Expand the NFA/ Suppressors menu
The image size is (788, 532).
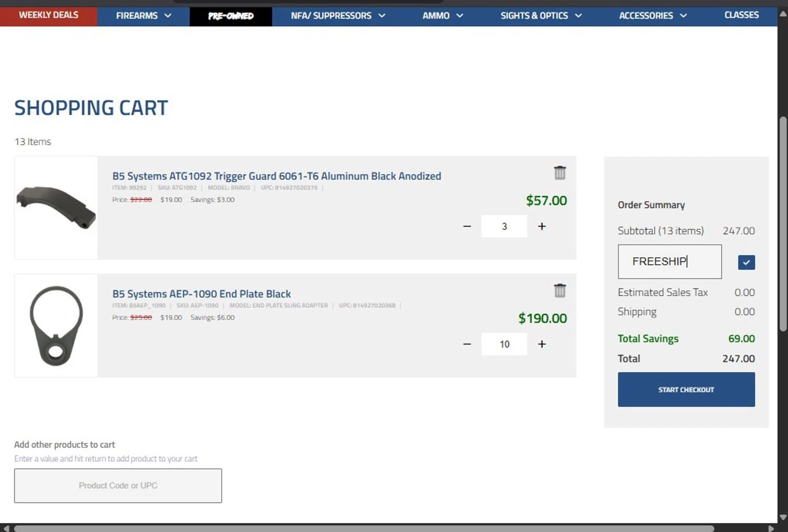[x=338, y=16]
